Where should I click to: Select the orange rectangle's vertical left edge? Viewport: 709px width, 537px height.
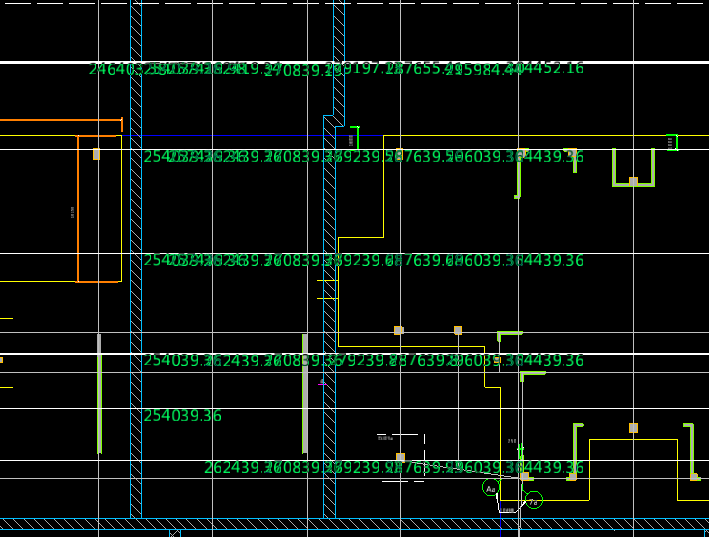(78, 209)
